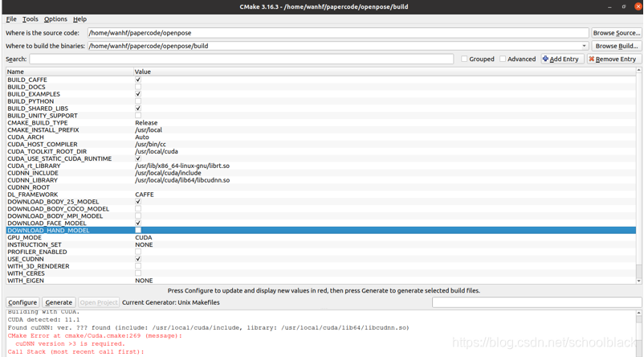Click Browse Source button

(x=617, y=33)
